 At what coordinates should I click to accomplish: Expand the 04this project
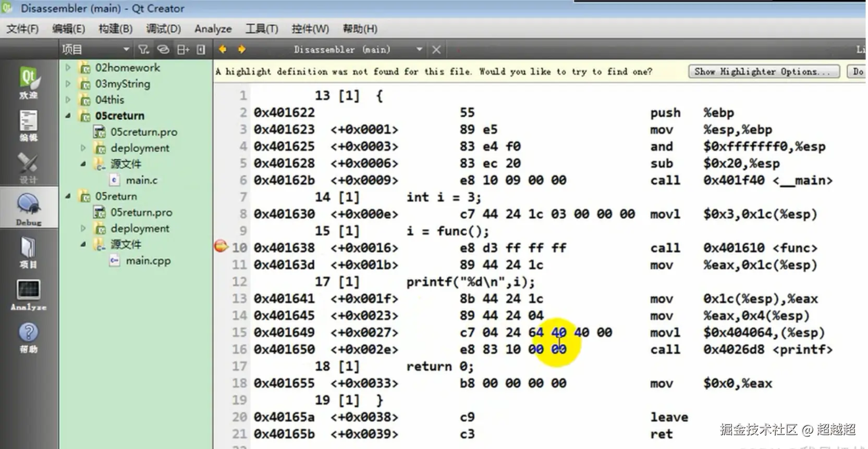[68, 99]
